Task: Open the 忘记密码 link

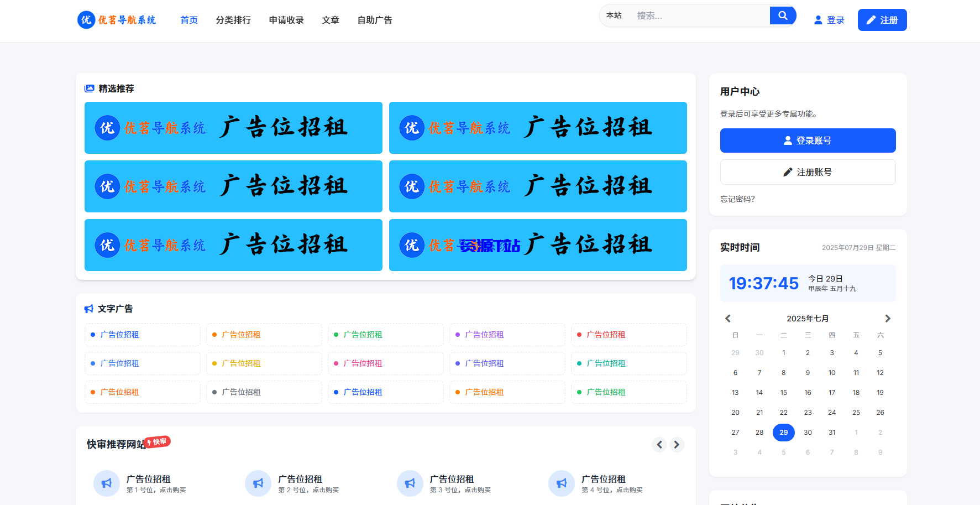Action: tap(737, 199)
